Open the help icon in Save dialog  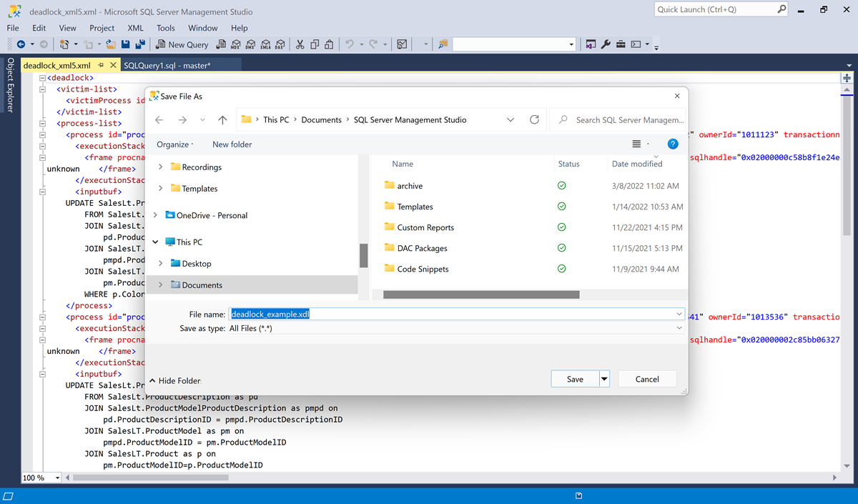coord(672,144)
